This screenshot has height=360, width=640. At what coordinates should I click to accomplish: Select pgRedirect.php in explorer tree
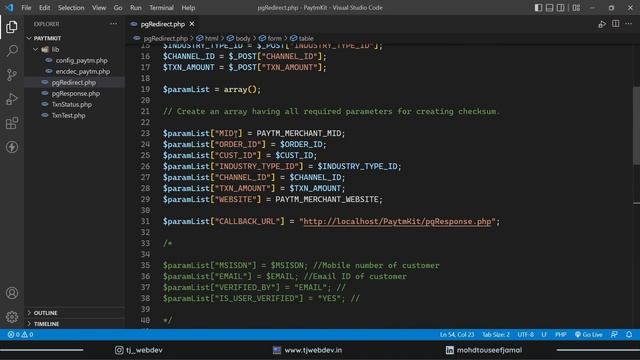74,82
